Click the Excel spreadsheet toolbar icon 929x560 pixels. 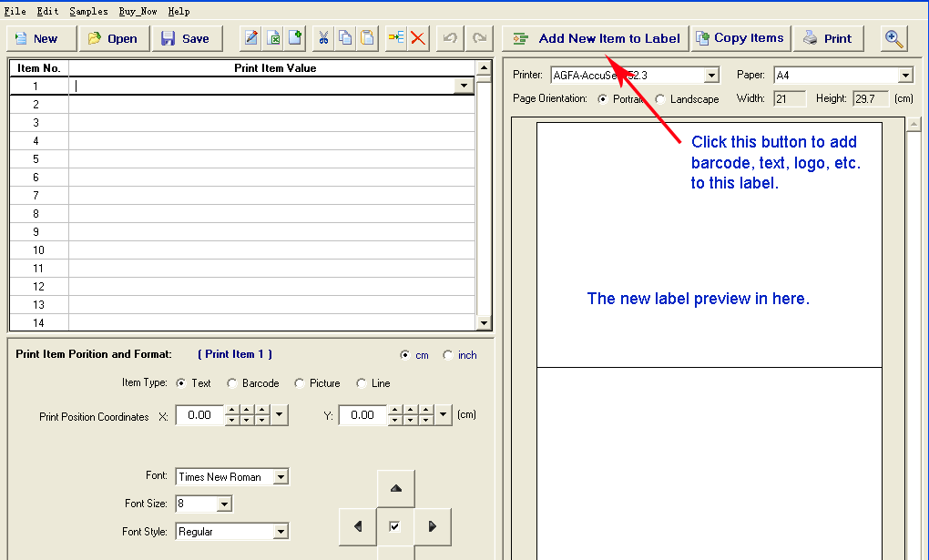tap(273, 38)
